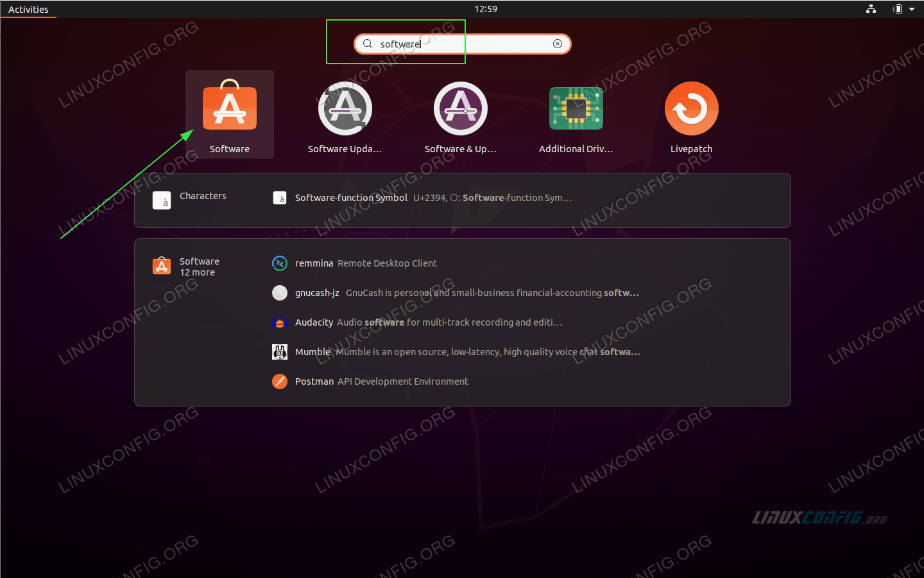Click the Mumble result icon
The image size is (924, 578).
[x=280, y=352]
